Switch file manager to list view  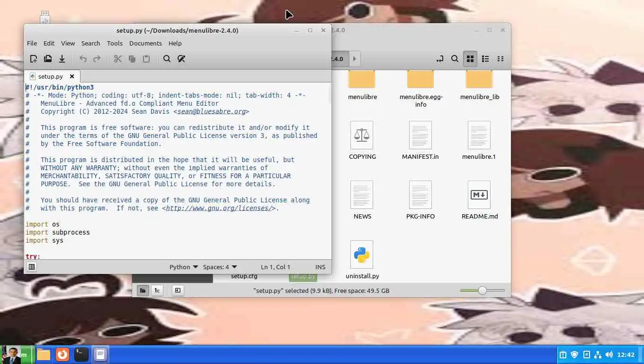[x=485, y=59]
